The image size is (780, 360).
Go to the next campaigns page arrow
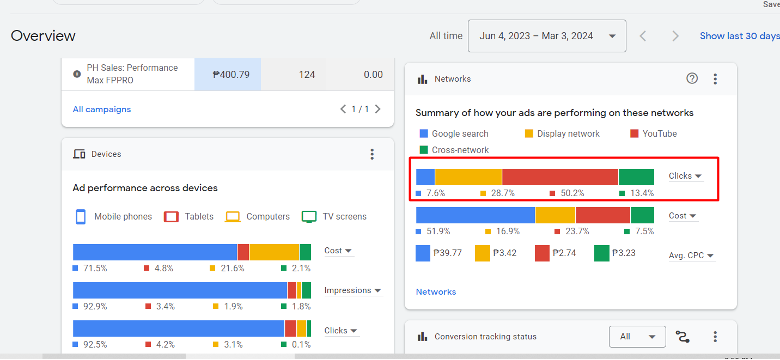tap(378, 109)
